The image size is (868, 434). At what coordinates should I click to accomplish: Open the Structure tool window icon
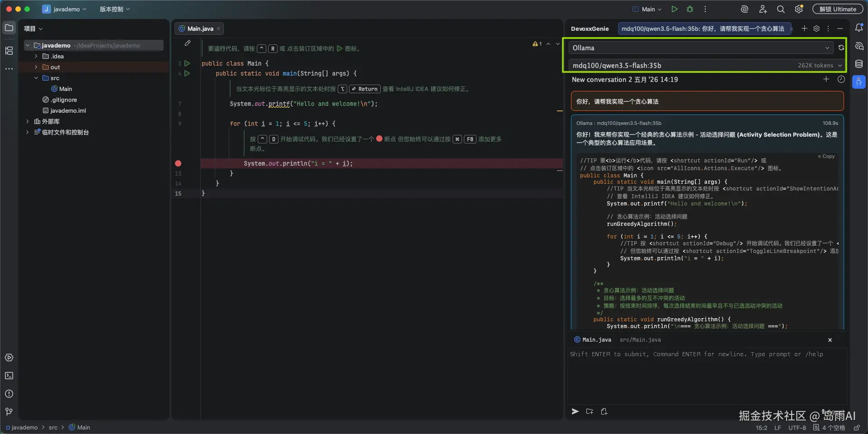point(9,51)
